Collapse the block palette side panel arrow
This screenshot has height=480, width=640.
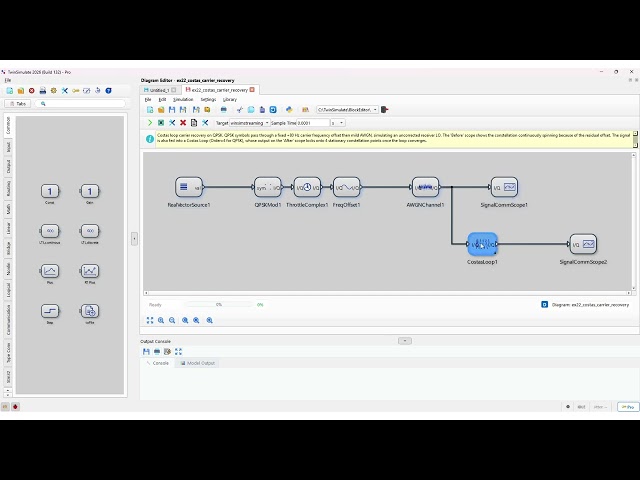[134, 239]
